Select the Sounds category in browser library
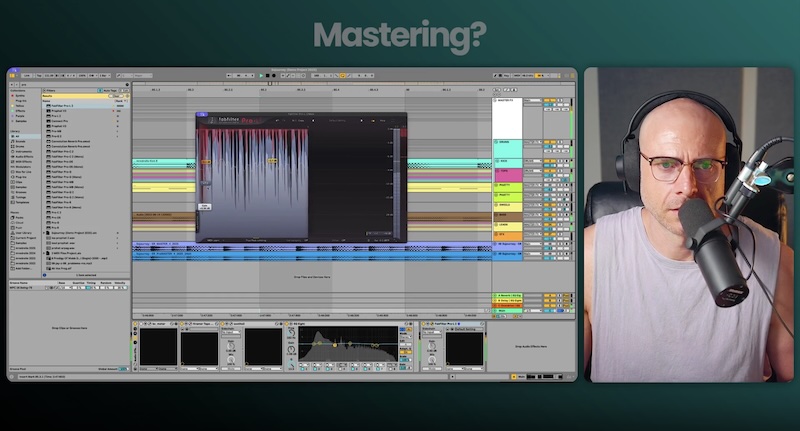 tap(20, 141)
